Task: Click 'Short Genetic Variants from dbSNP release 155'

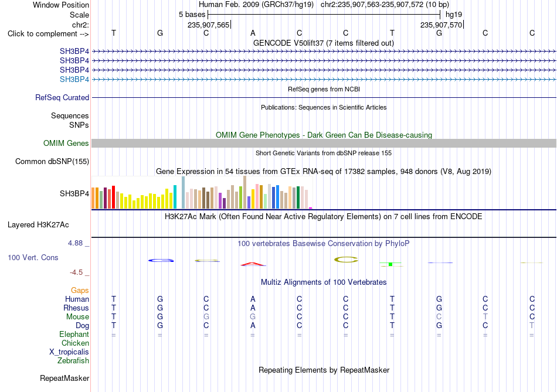Action: (324, 153)
